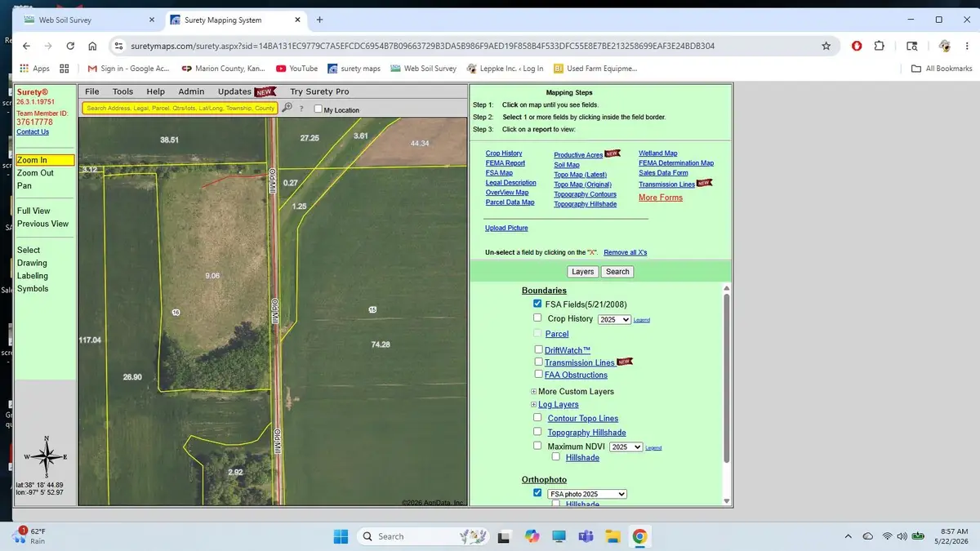Open the FSA photo 2025 orthophoto dropdown
980x551 pixels.
tap(586, 494)
